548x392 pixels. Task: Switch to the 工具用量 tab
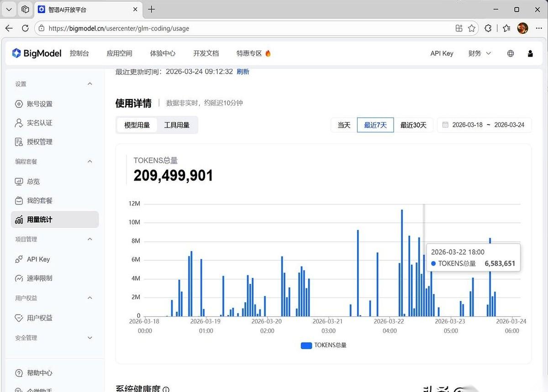tap(178, 124)
